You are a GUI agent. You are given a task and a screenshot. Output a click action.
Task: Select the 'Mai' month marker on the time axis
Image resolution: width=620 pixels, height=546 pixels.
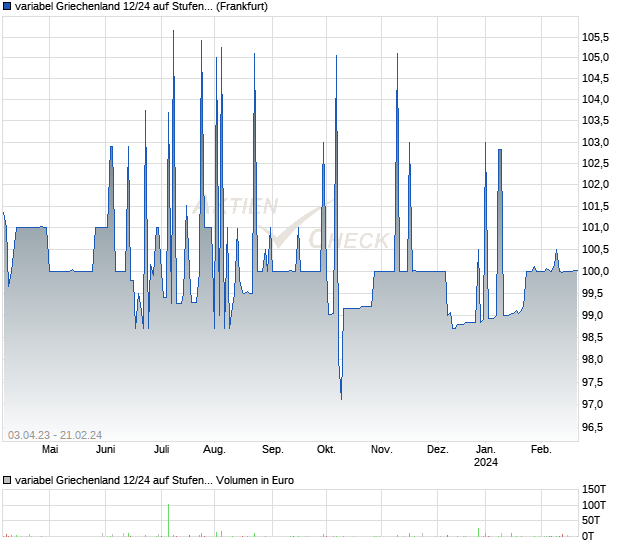[x=50, y=449]
